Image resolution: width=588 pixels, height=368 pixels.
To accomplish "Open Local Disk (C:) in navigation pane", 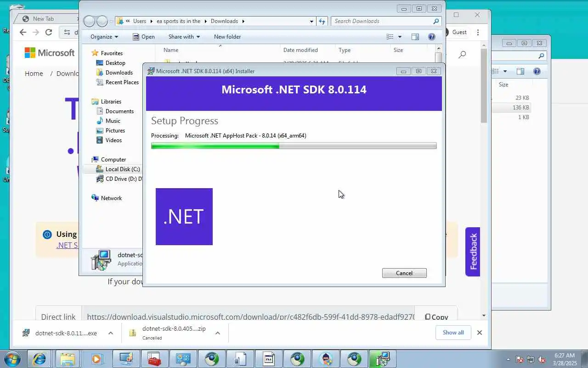I will pyautogui.click(x=123, y=169).
